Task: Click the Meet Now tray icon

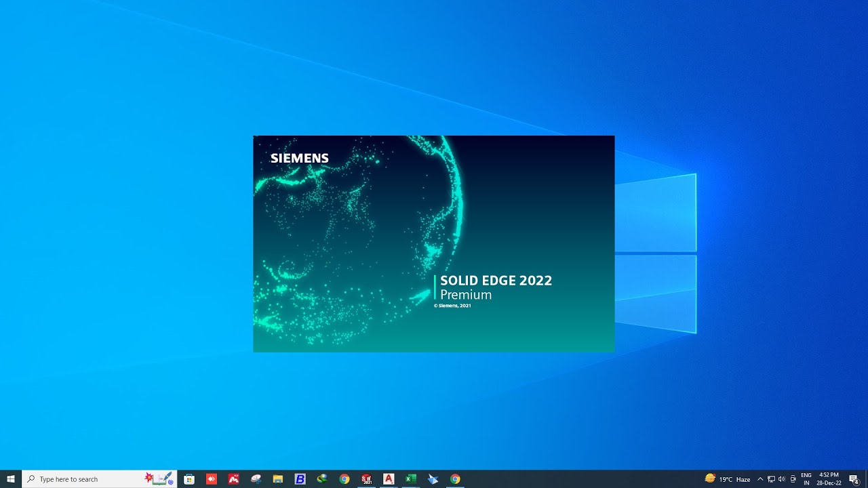Action: 793,479
